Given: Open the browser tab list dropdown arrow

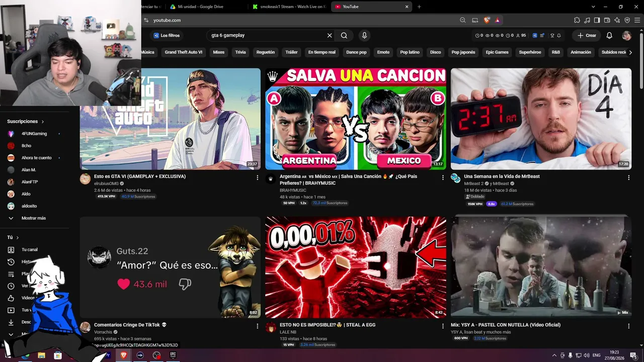Looking at the screenshot, I should point(593,7).
